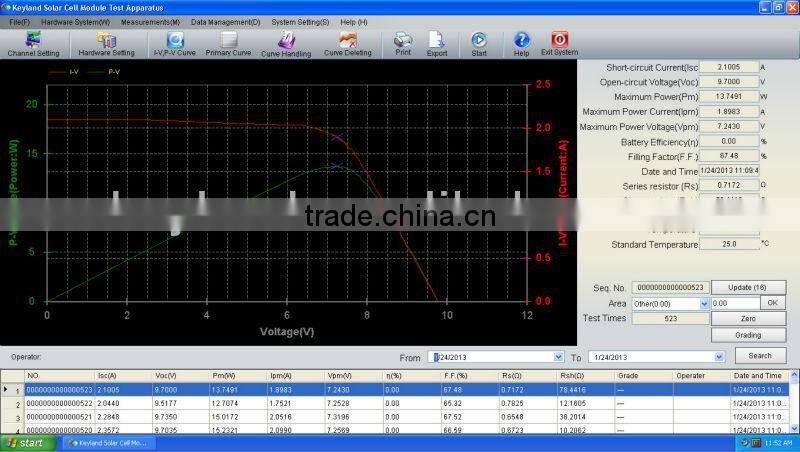The height and width of the screenshot is (452, 800).
Task: Open Channel Setting from the toolbar
Action: click(x=33, y=43)
